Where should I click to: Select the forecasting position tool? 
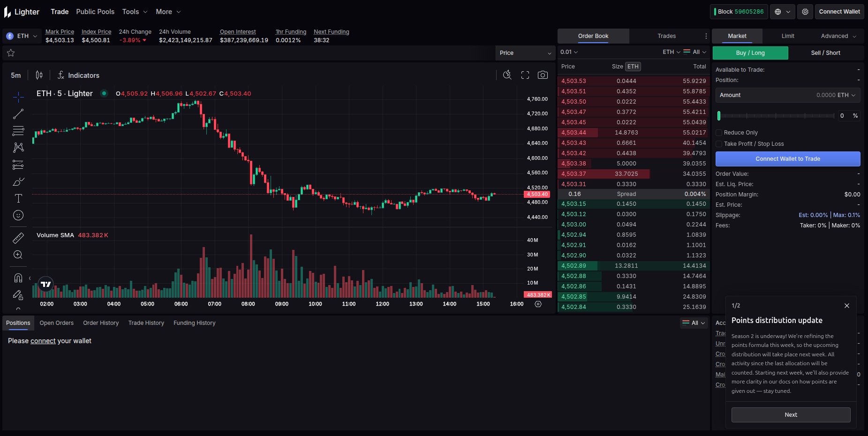[18, 165]
